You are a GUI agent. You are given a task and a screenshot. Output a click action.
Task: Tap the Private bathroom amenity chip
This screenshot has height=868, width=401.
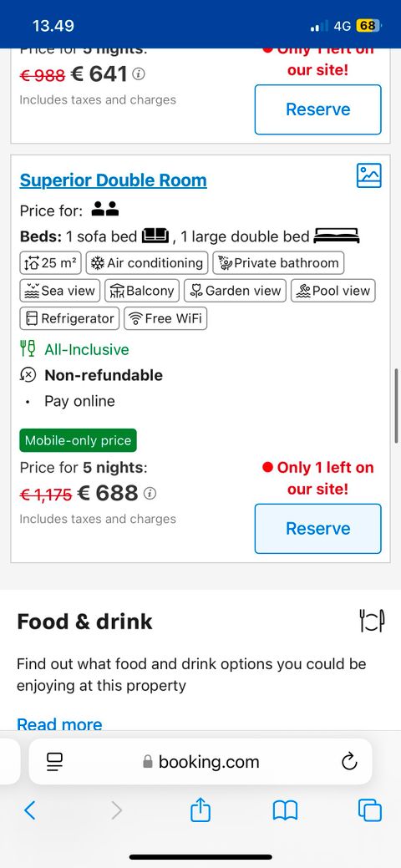pos(278,263)
